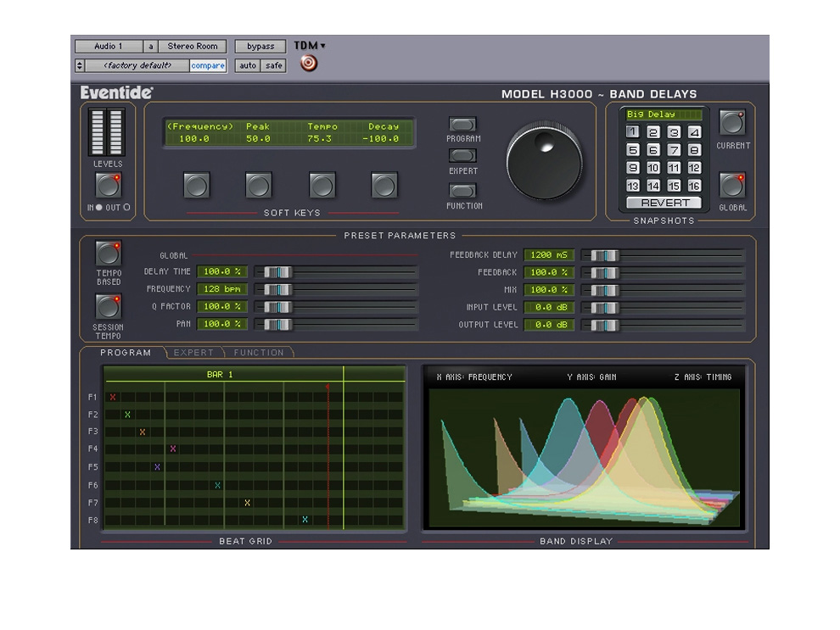The width and height of the screenshot is (840, 630).
Task: Enable SESSION TEMPO sync
Action: tap(108, 307)
